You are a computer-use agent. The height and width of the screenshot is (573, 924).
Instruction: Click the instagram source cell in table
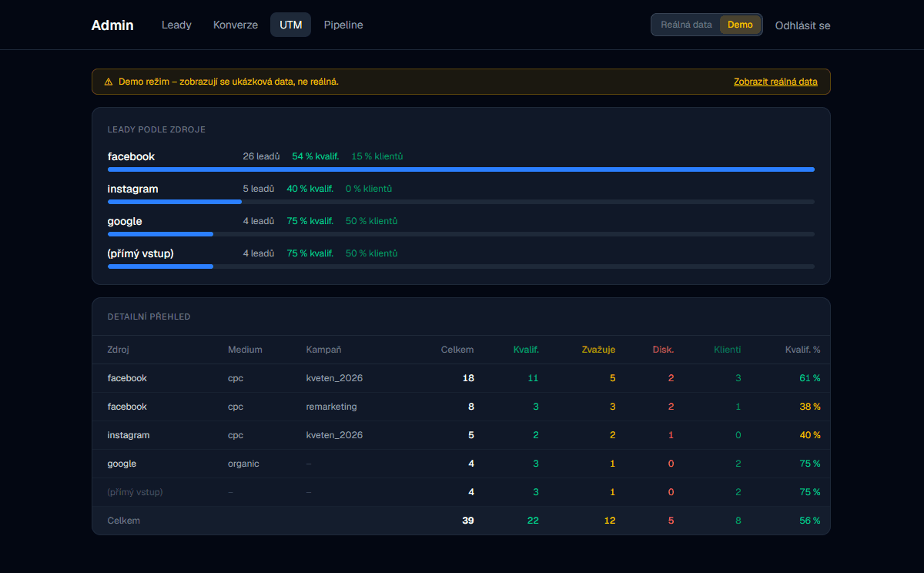129,435
